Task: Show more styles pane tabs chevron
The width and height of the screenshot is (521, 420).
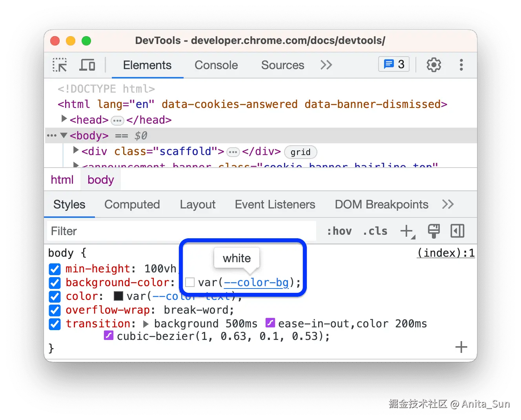Action: (448, 204)
